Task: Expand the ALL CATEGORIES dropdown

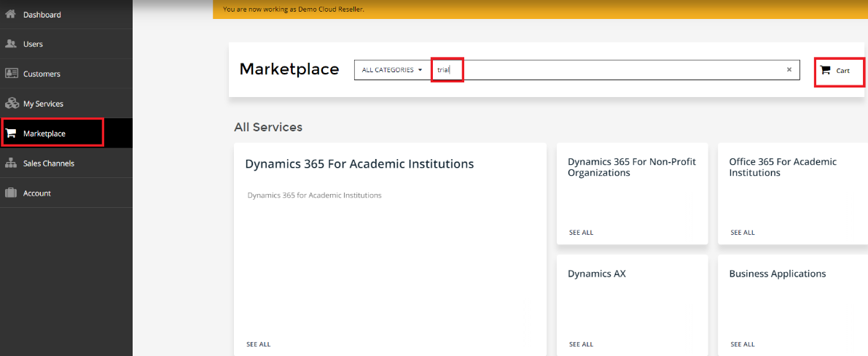Action: click(392, 70)
